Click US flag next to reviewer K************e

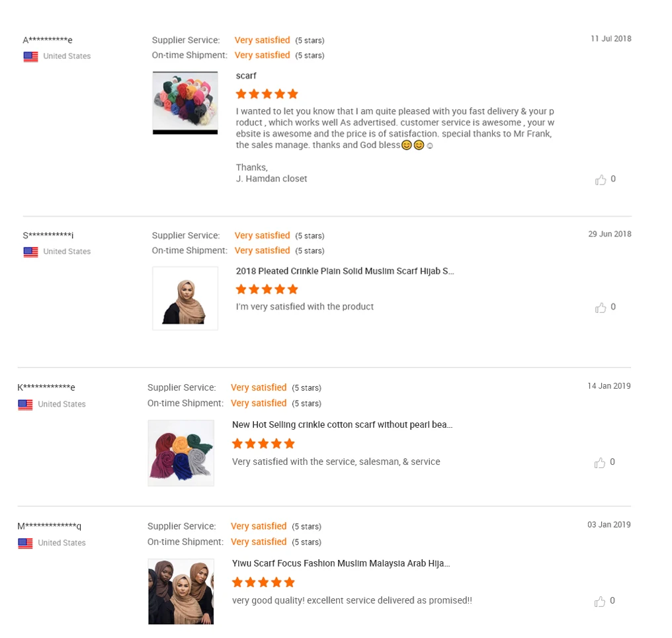click(25, 405)
